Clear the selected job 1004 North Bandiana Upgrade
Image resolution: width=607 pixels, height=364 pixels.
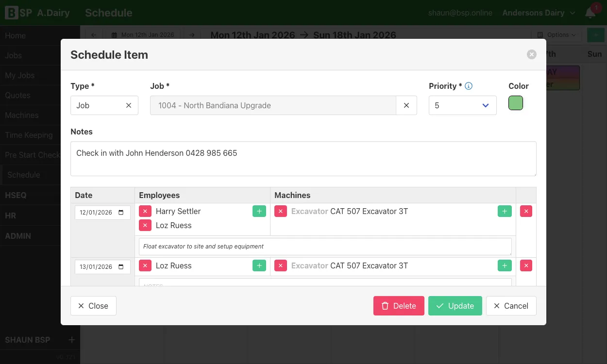406,105
